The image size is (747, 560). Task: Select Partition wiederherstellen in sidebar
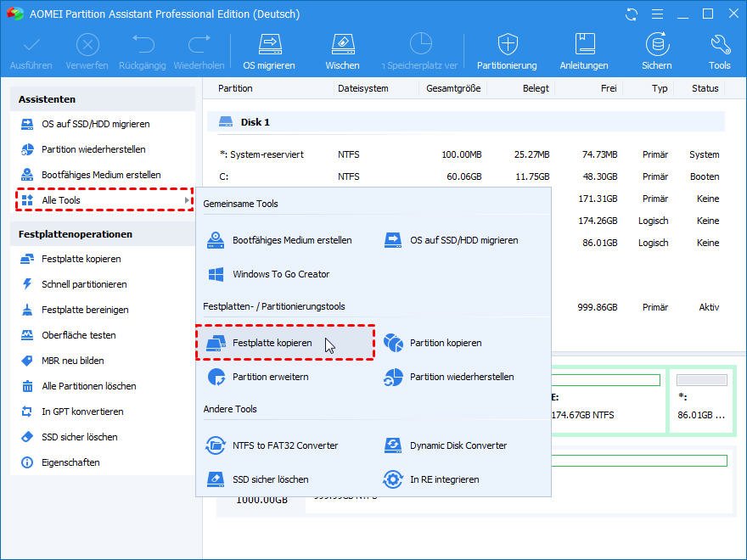tap(103, 149)
